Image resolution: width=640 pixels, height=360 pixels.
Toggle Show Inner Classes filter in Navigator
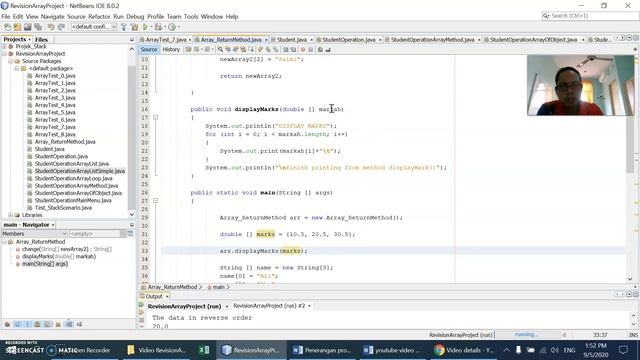click(48, 324)
